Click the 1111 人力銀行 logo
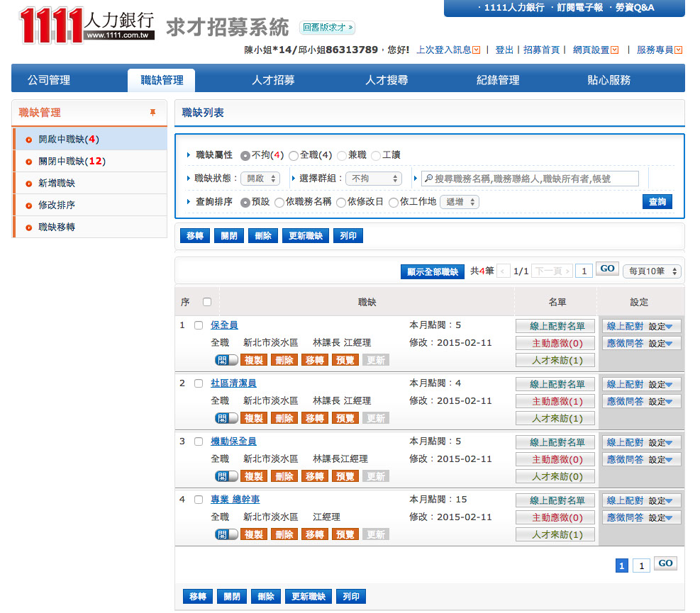This screenshot has width=700, height=613. pos(87,26)
